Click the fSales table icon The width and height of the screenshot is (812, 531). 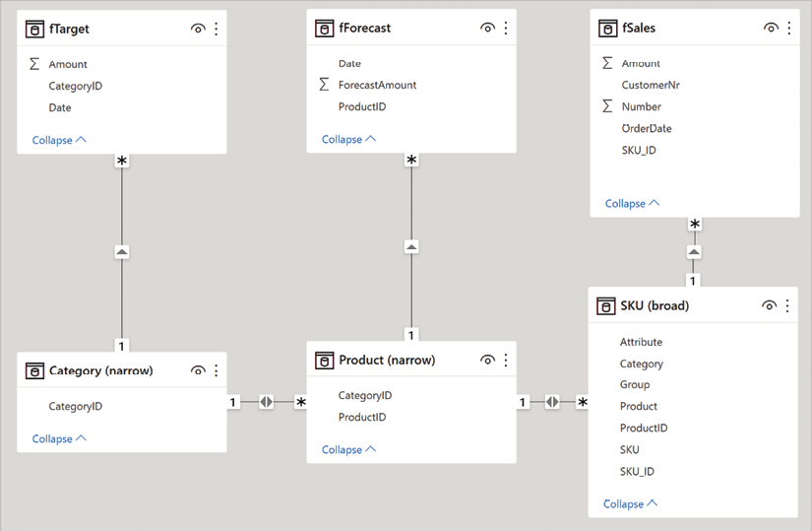tap(608, 28)
